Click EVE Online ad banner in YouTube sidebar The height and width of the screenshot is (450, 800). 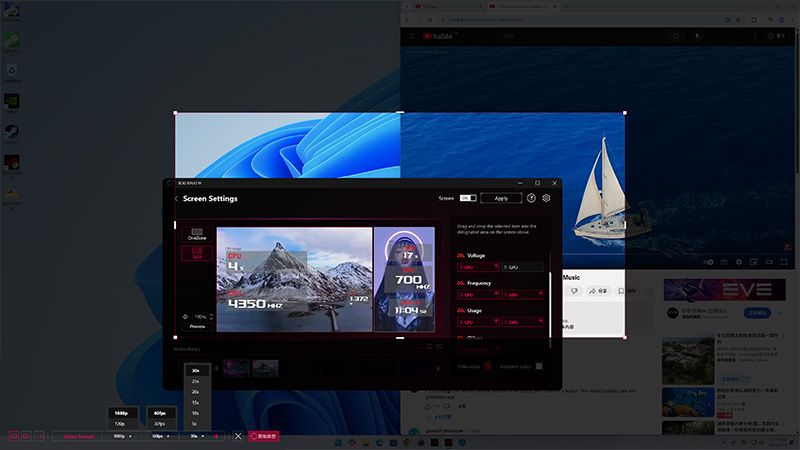click(x=724, y=290)
